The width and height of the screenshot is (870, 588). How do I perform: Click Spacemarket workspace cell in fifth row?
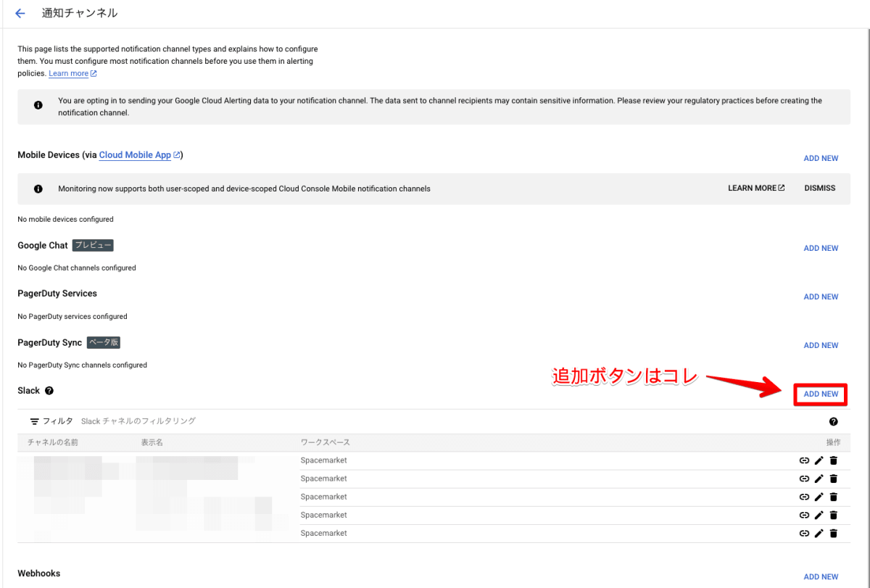(x=324, y=533)
